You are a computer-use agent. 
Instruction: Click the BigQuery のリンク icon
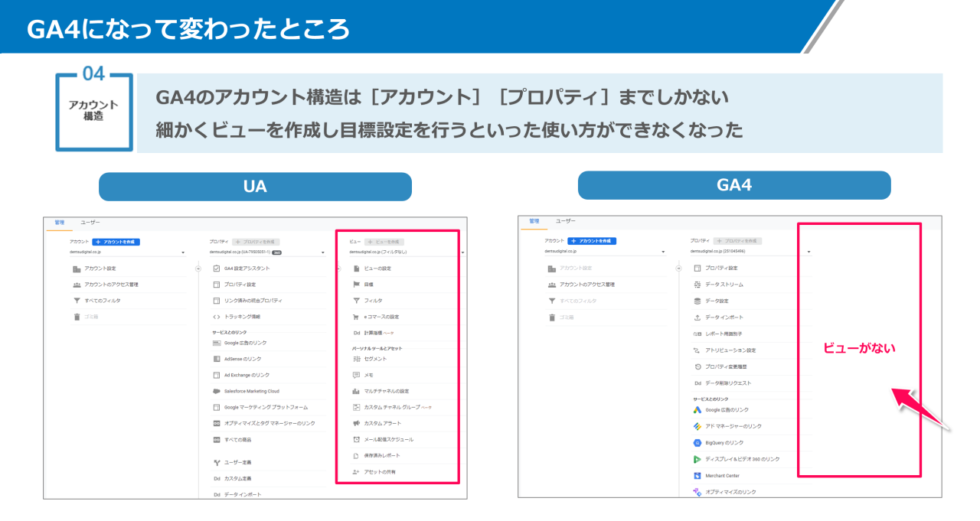pos(697,441)
